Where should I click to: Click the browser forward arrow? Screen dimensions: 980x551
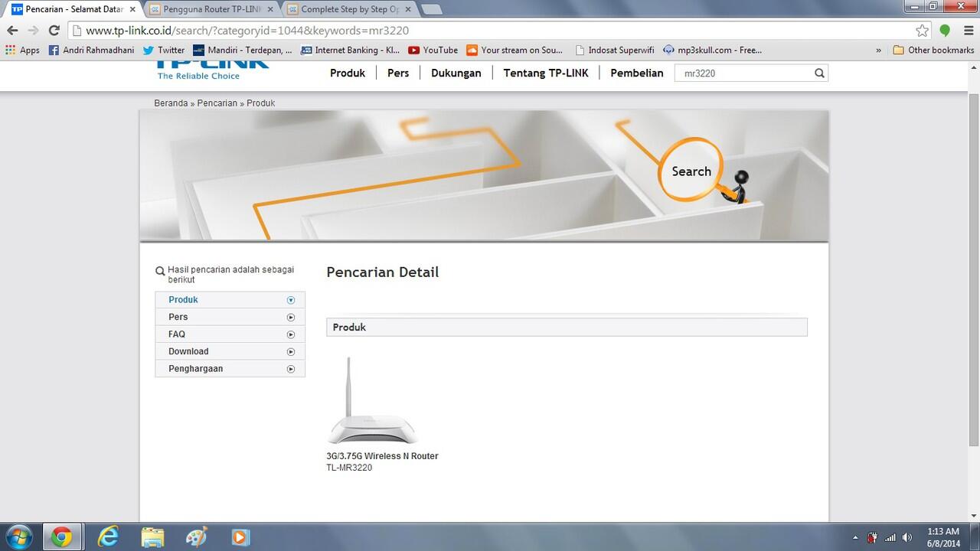pyautogui.click(x=33, y=31)
